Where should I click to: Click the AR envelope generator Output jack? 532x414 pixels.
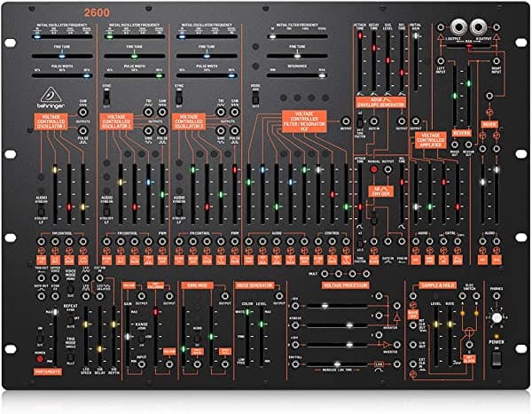click(x=387, y=169)
